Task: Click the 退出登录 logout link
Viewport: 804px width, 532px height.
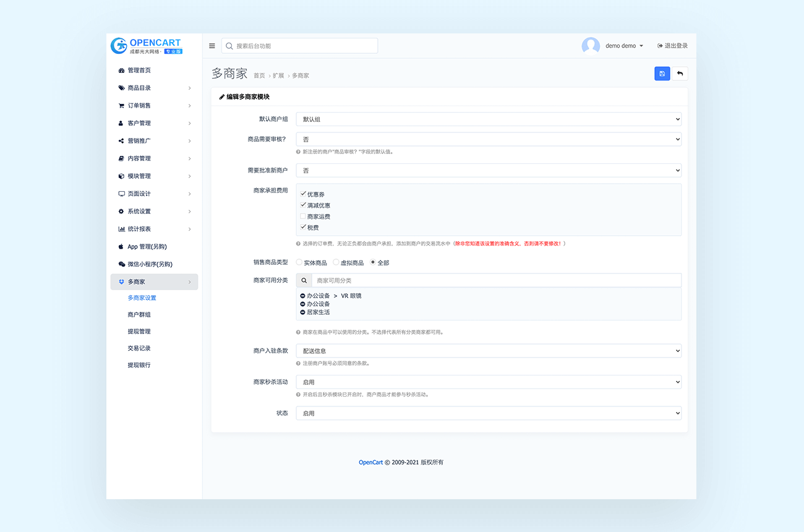Action: coord(672,46)
